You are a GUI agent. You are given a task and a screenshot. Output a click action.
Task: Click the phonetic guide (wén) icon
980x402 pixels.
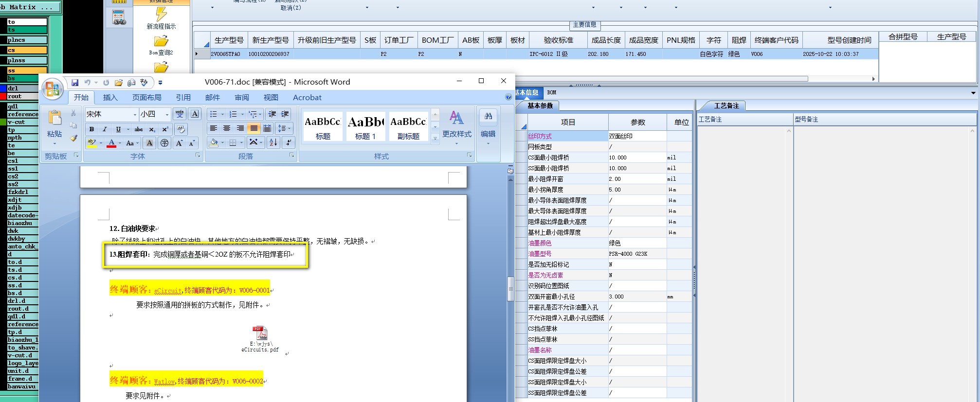[x=180, y=114]
